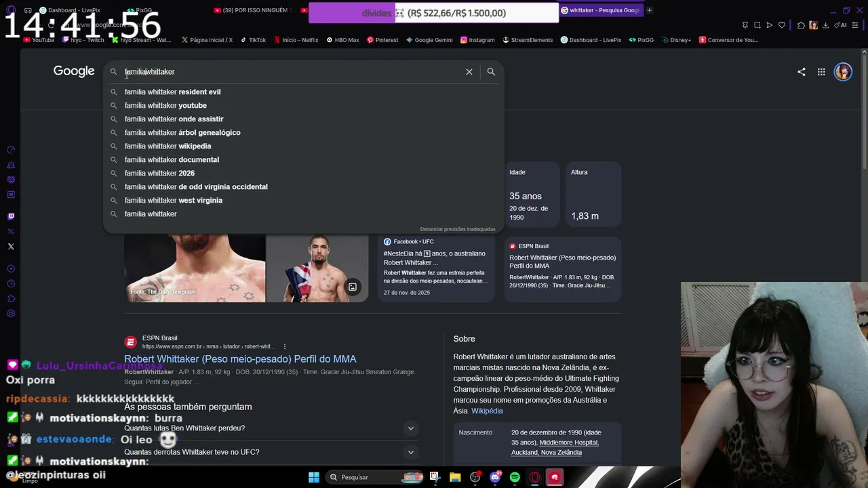This screenshot has width=868, height=488.
Task: Open the TikTok bookmark
Action: (x=252, y=40)
